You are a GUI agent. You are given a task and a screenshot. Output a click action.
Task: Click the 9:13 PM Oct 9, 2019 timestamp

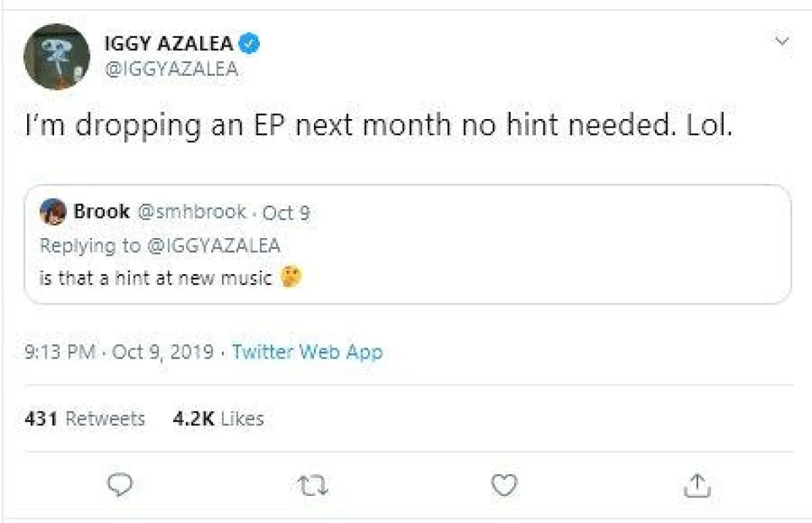(118, 352)
